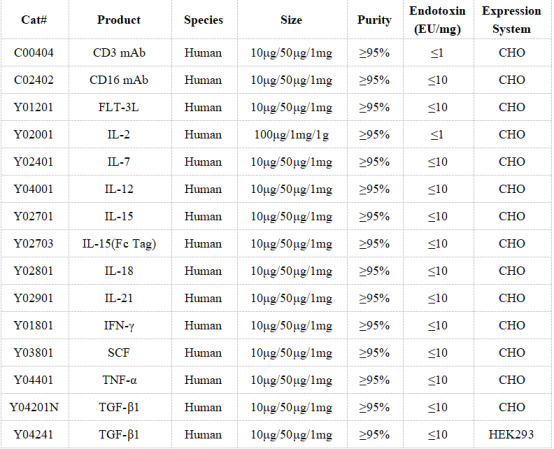Select the HEK293 expression system cell
The width and height of the screenshot is (554, 449).
click(511, 435)
